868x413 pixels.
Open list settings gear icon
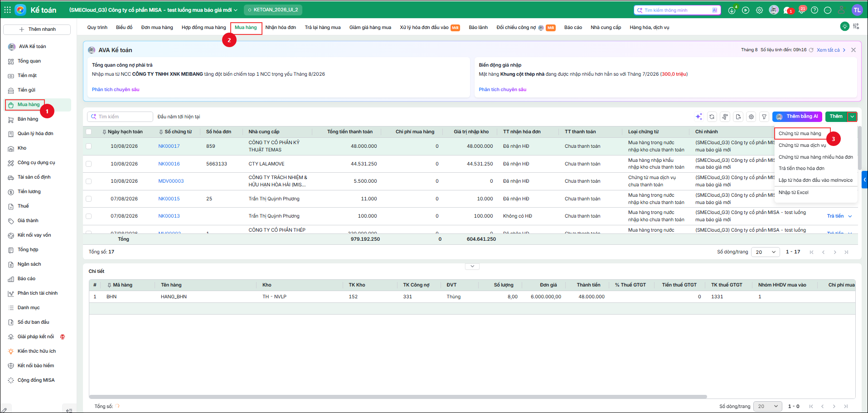751,117
